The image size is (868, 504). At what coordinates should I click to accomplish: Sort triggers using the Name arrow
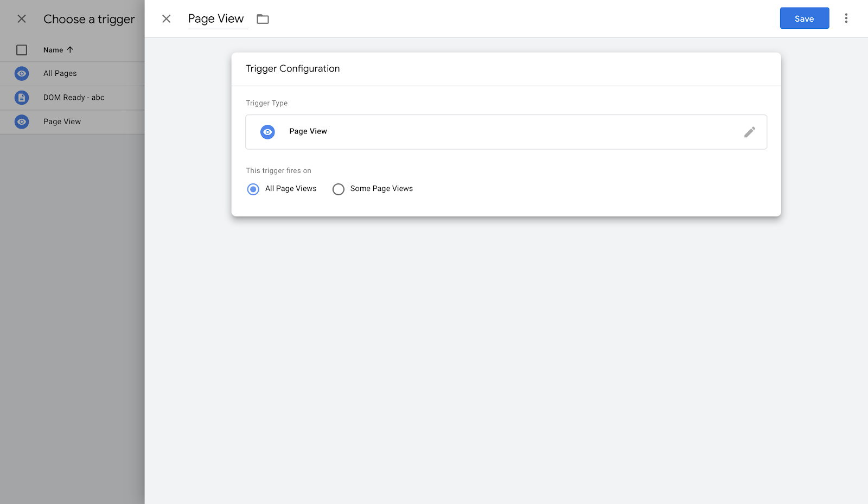70,50
